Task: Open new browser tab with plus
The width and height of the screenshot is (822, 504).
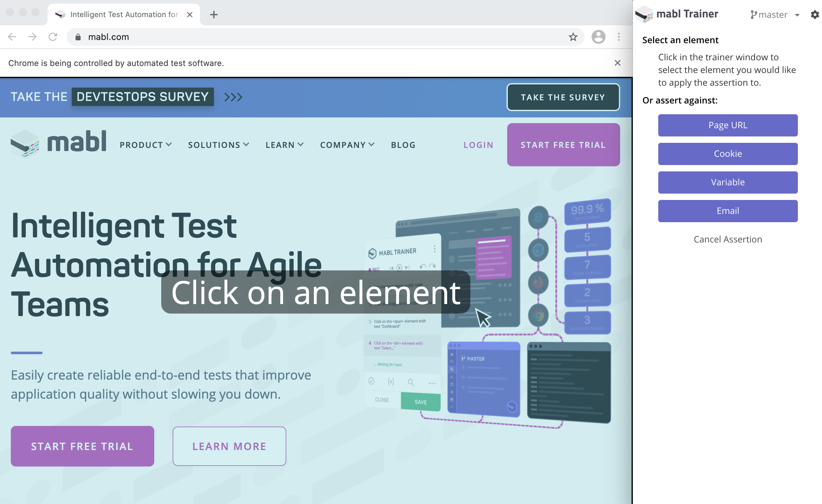Action: (214, 15)
